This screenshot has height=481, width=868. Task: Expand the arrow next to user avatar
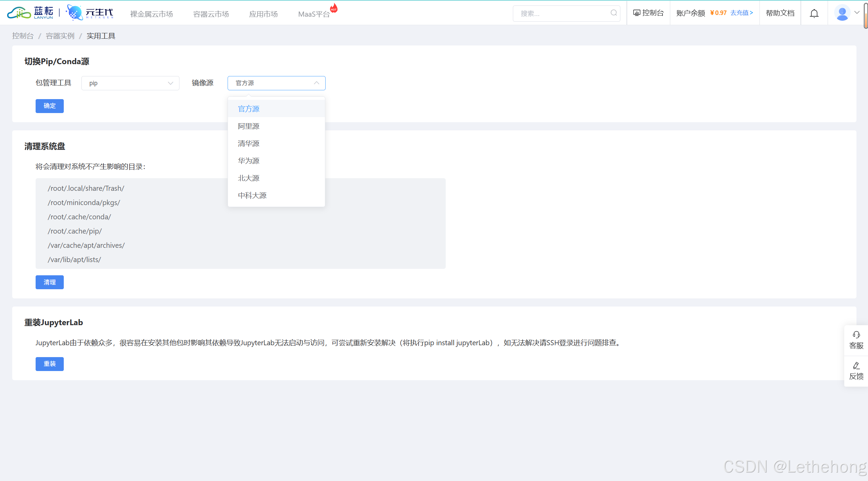(x=857, y=13)
